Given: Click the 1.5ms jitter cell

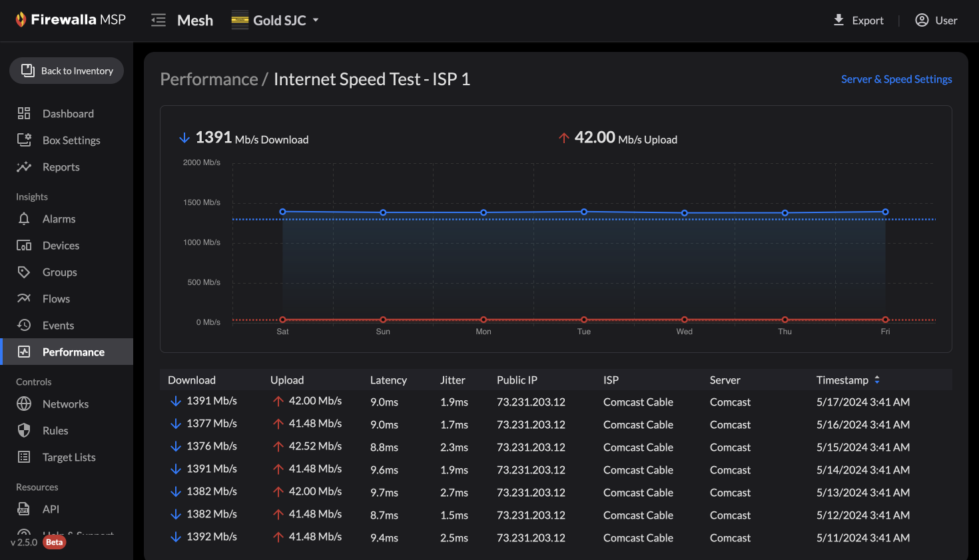Looking at the screenshot, I should 454,515.
